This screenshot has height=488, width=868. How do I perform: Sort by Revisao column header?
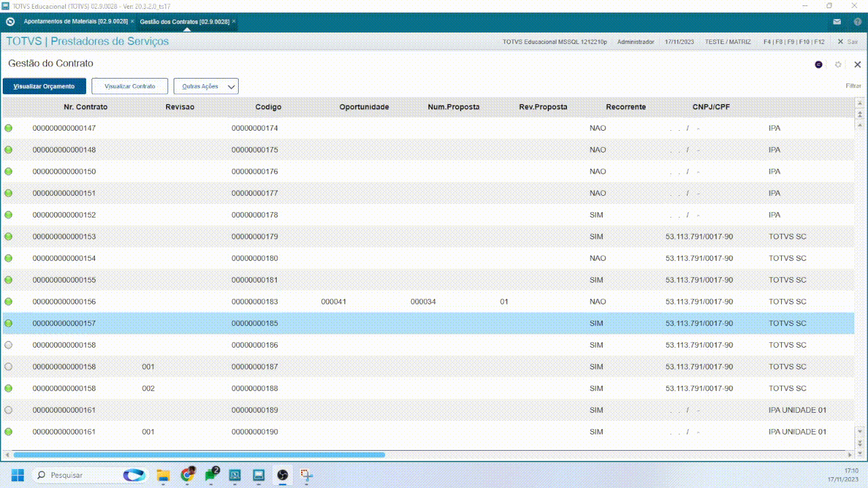coord(180,107)
